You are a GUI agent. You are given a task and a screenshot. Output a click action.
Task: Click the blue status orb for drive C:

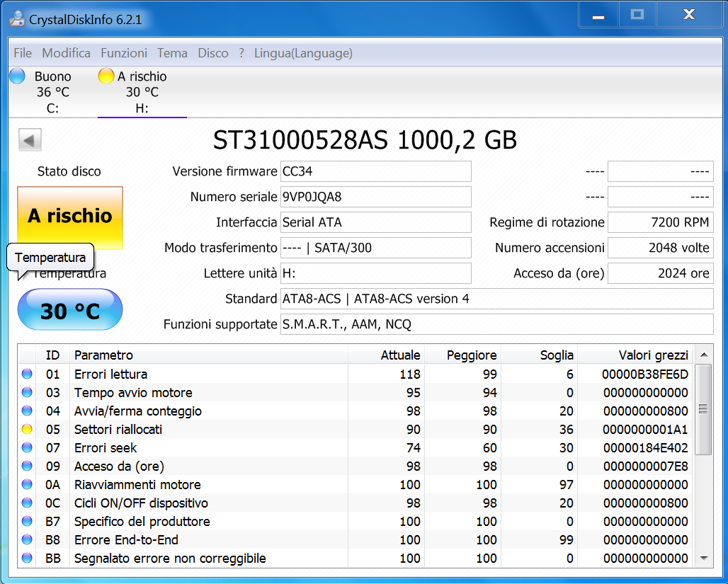click(17, 76)
